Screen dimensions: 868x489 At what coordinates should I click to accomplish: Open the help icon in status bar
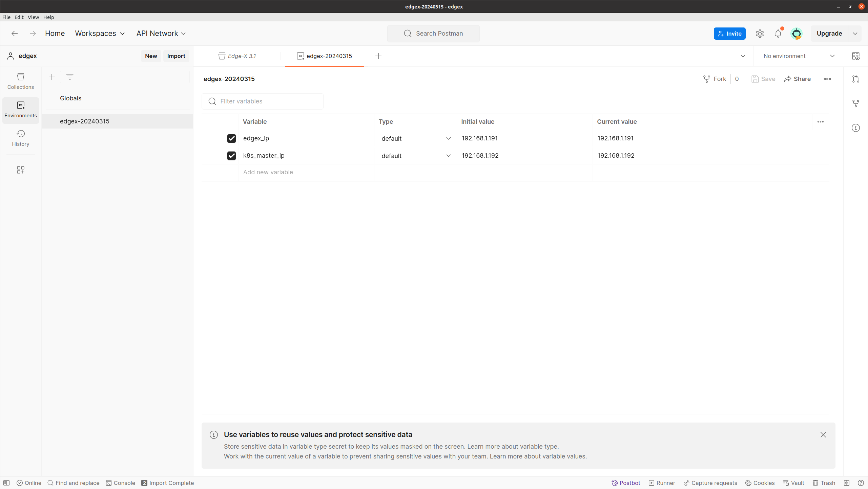point(861,483)
